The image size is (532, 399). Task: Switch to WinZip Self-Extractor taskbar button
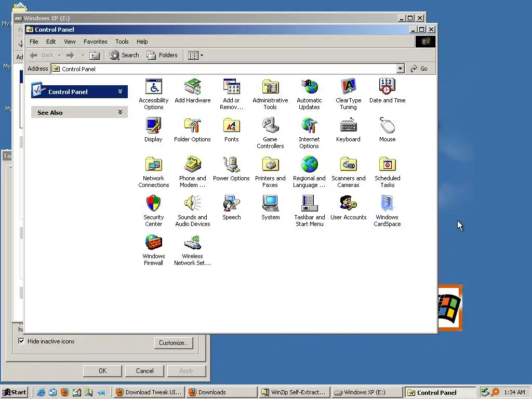tap(295, 392)
